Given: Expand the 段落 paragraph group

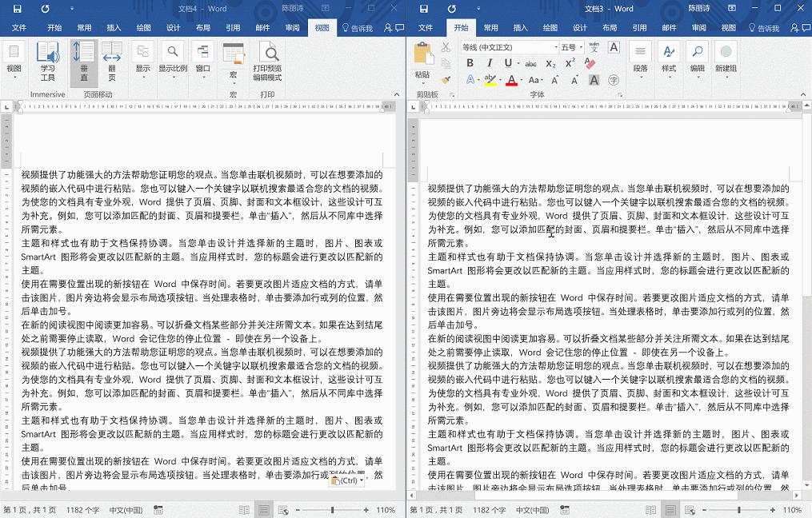Looking at the screenshot, I should (641, 61).
